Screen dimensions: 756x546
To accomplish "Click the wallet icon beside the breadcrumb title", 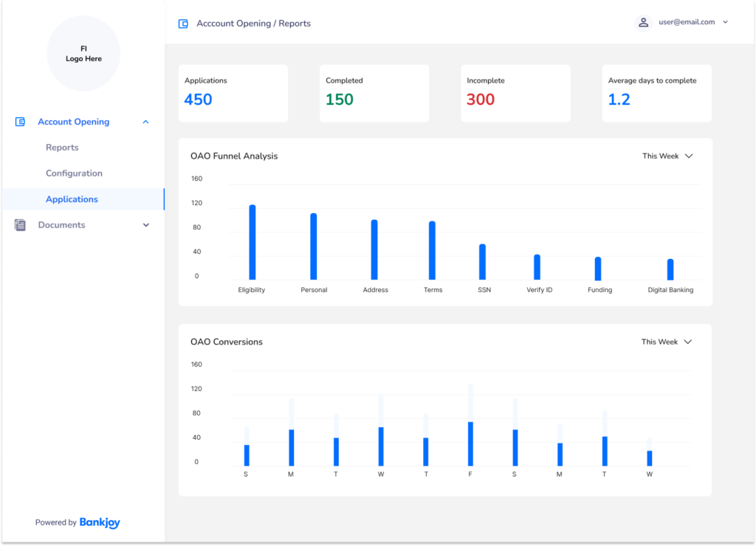I will (x=183, y=24).
